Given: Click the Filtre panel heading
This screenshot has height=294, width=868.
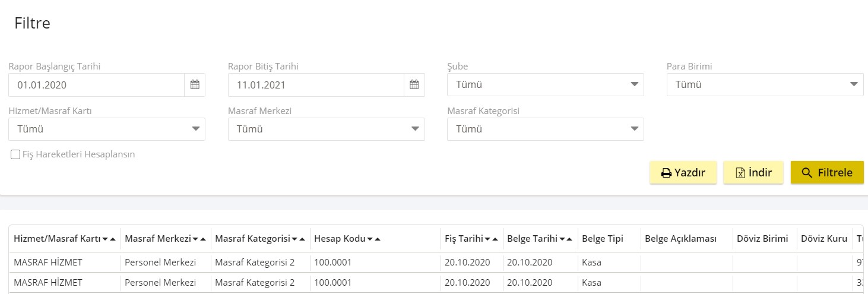Looking at the screenshot, I should pos(33,23).
